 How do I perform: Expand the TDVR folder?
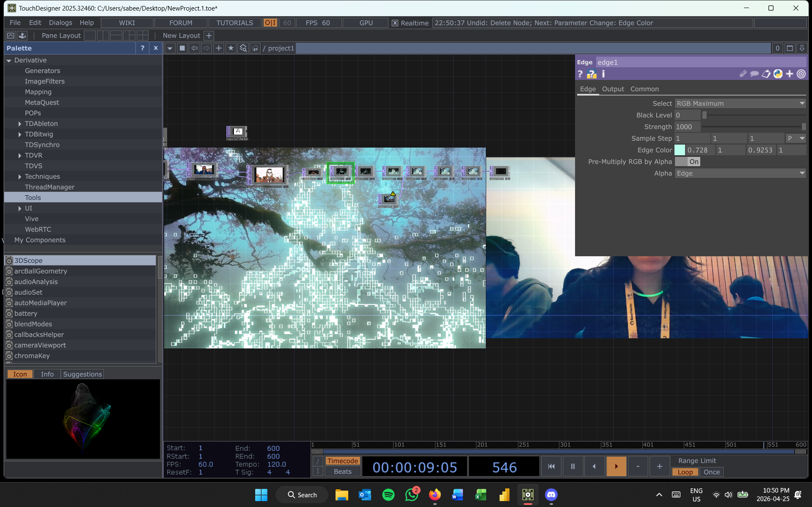click(x=20, y=156)
